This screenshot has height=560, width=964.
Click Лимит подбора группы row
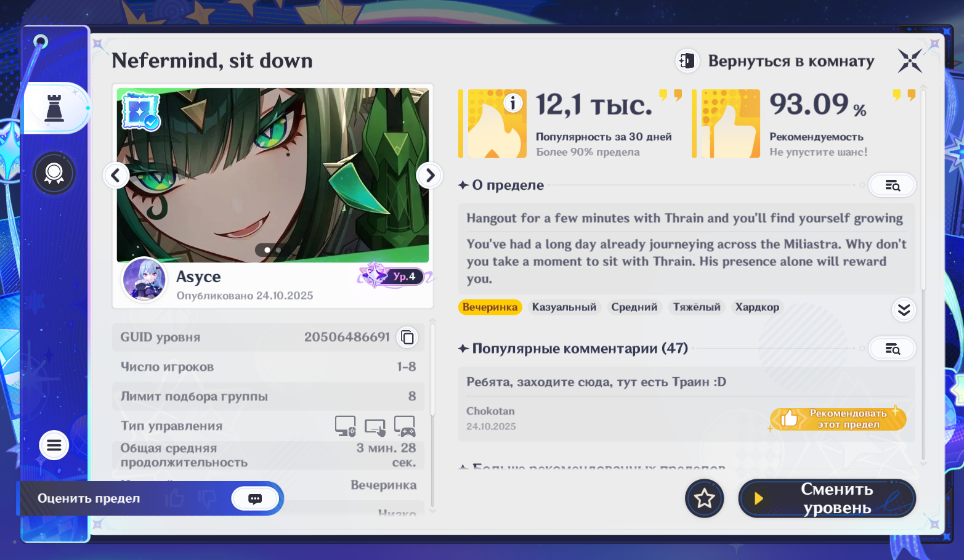(269, 396)
